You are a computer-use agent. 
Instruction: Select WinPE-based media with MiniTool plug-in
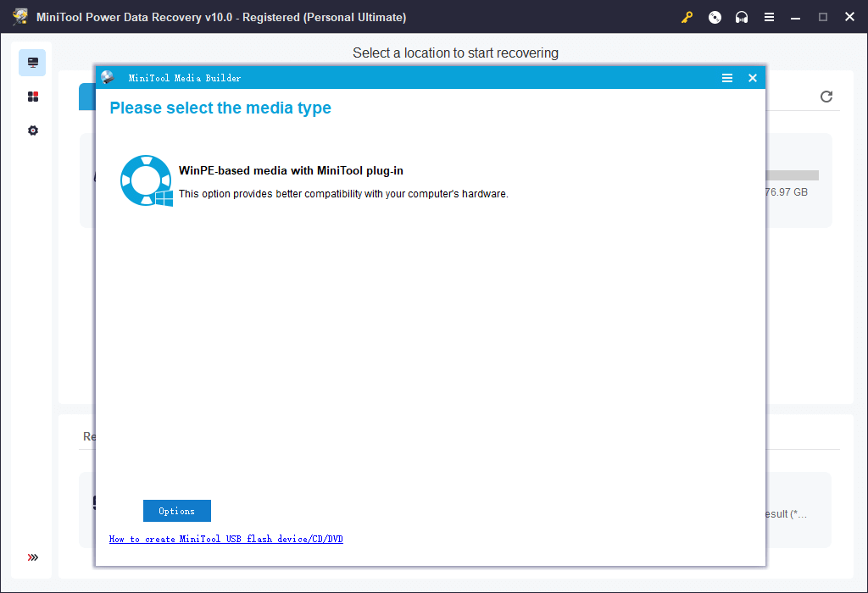pos(291,170)
